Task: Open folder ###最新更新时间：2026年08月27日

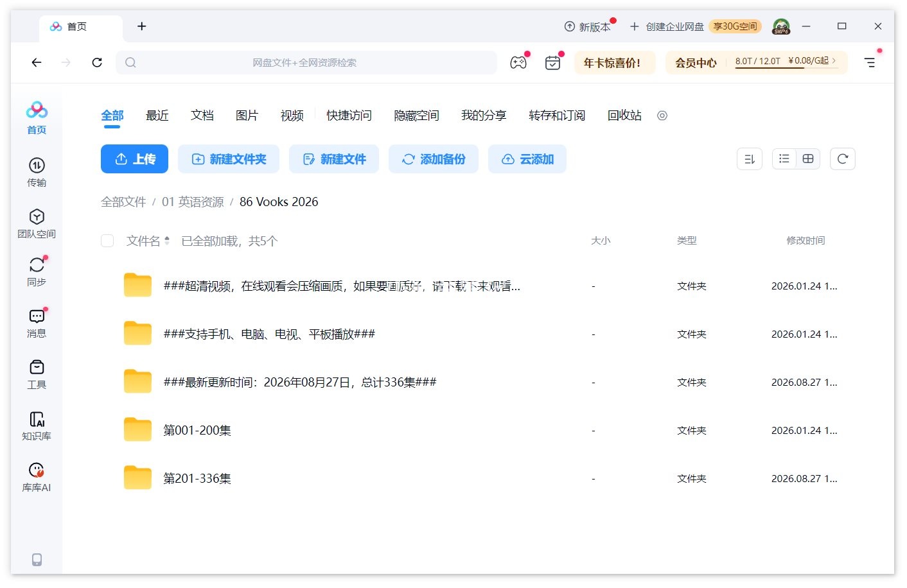Action: pyautogui.click(x=300, y=382)
